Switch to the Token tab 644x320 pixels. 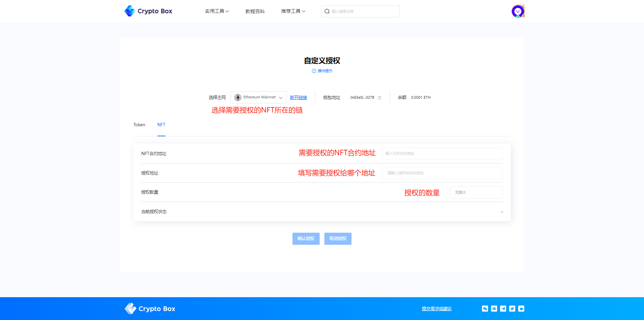(x=139, y=125)
